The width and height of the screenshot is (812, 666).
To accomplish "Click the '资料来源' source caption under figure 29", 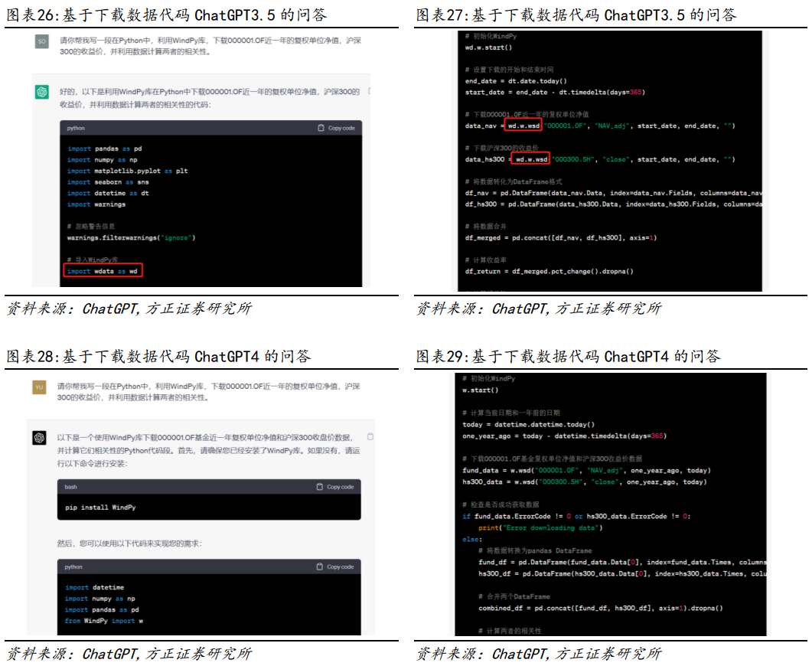I will (x=539, y=654).
